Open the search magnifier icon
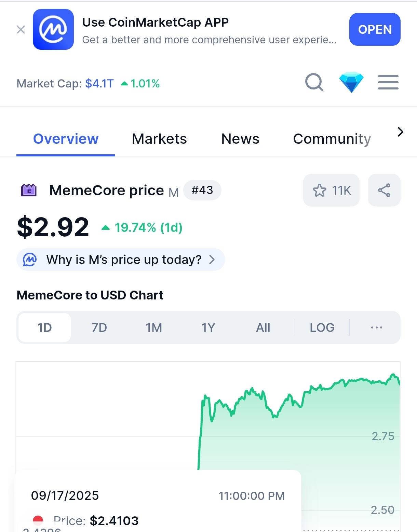 point(314,83)
